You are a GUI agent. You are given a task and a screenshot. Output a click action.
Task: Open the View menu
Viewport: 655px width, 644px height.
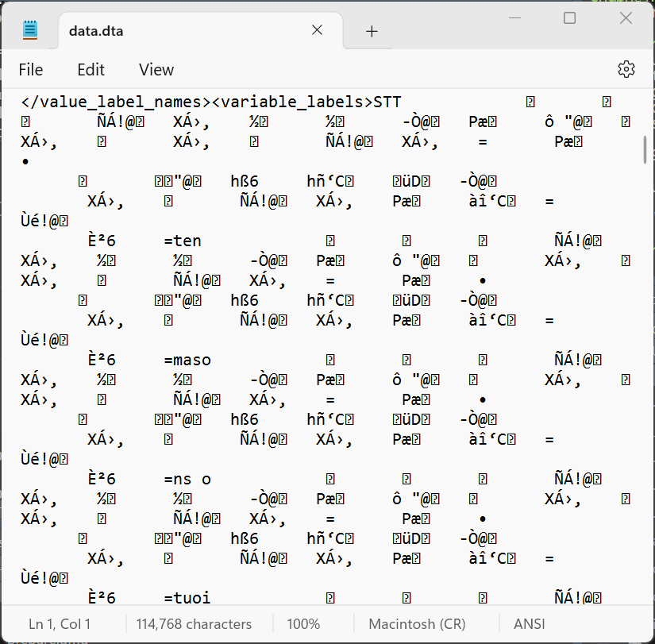click(x=156, y=70)
